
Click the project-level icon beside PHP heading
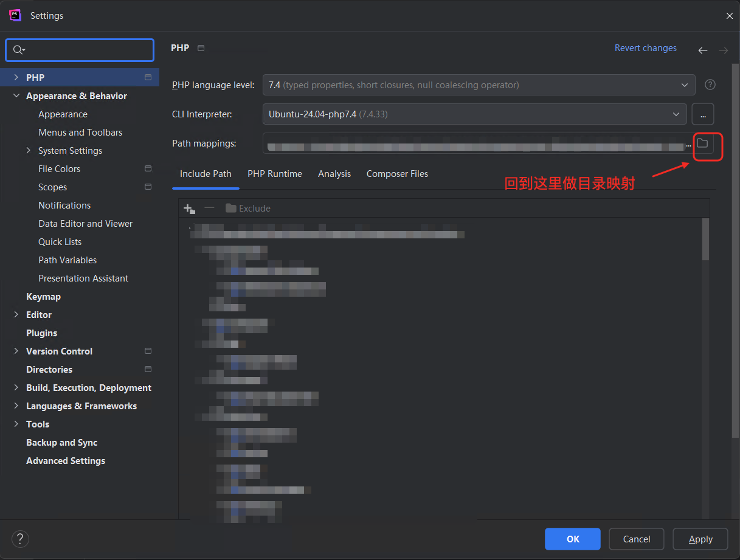tap(201, 48)
